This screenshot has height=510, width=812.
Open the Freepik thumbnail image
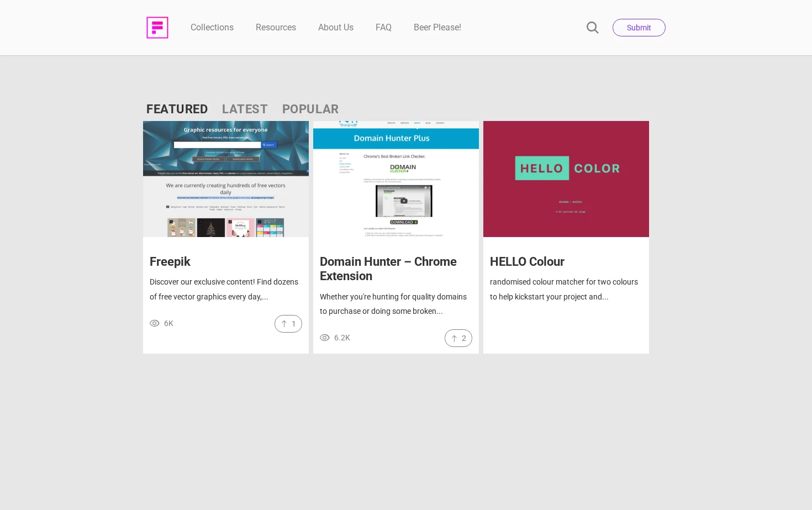pyautogui.click(x=226, y=179)
